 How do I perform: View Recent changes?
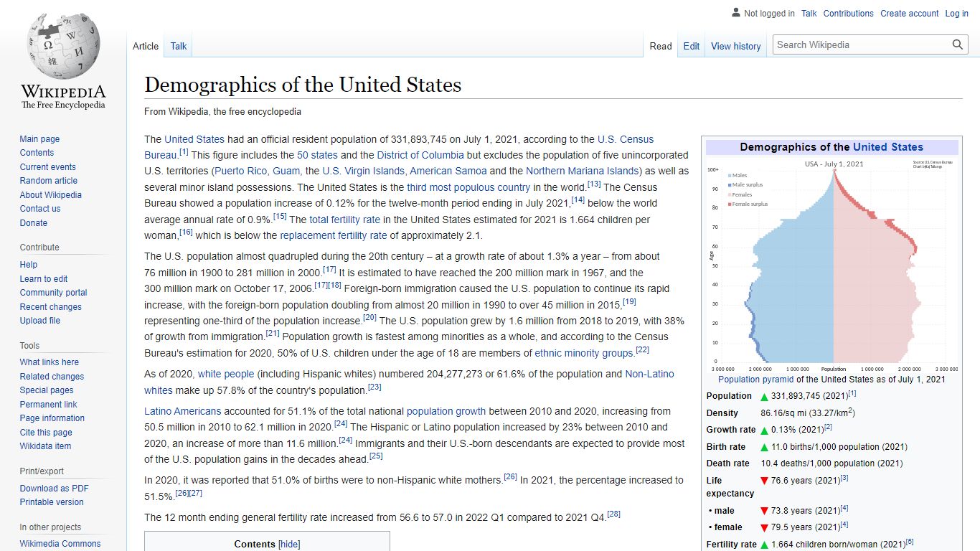click(50, 307)
